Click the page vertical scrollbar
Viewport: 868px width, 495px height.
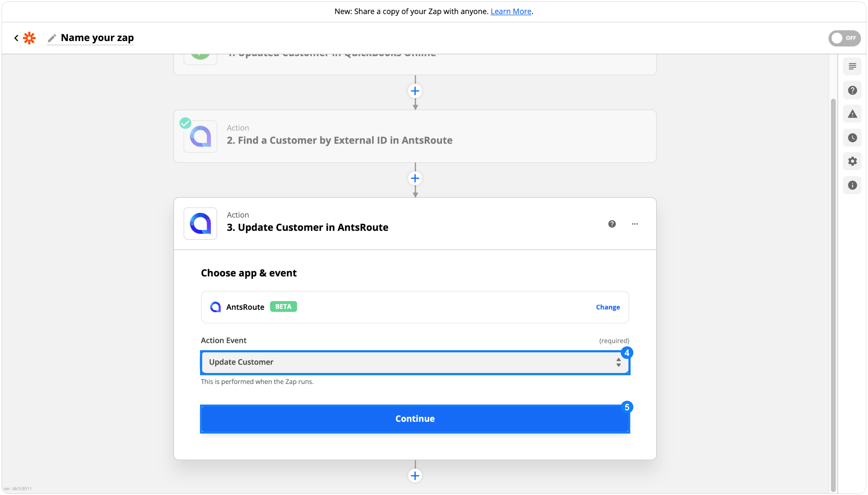click(x=833, y=295)
